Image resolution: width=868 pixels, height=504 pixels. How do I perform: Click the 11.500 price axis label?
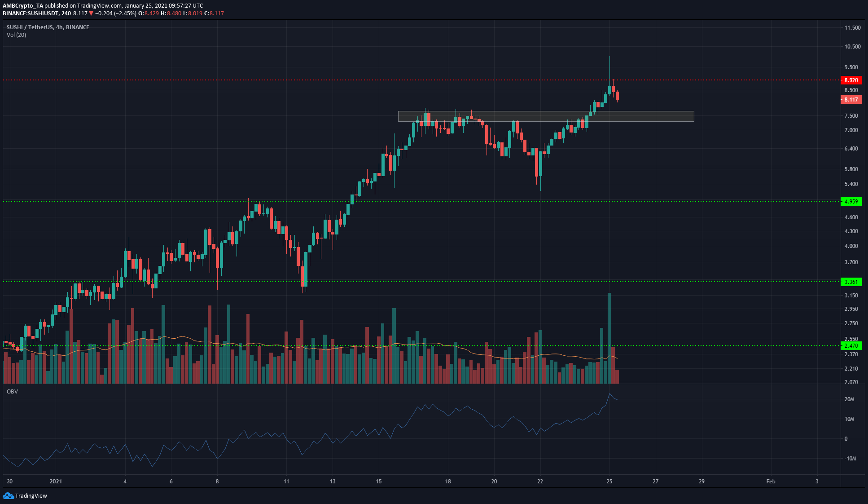click(x=852, y=28)
